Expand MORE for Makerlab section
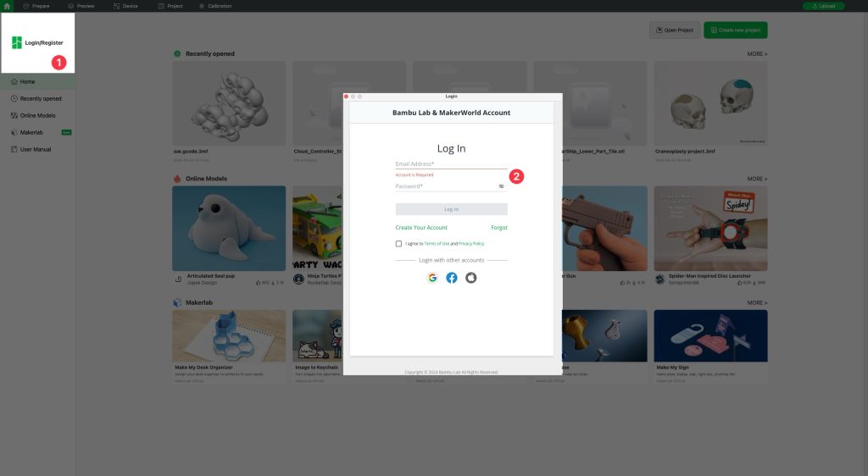The image size is (868, 476). pos(757,302)
